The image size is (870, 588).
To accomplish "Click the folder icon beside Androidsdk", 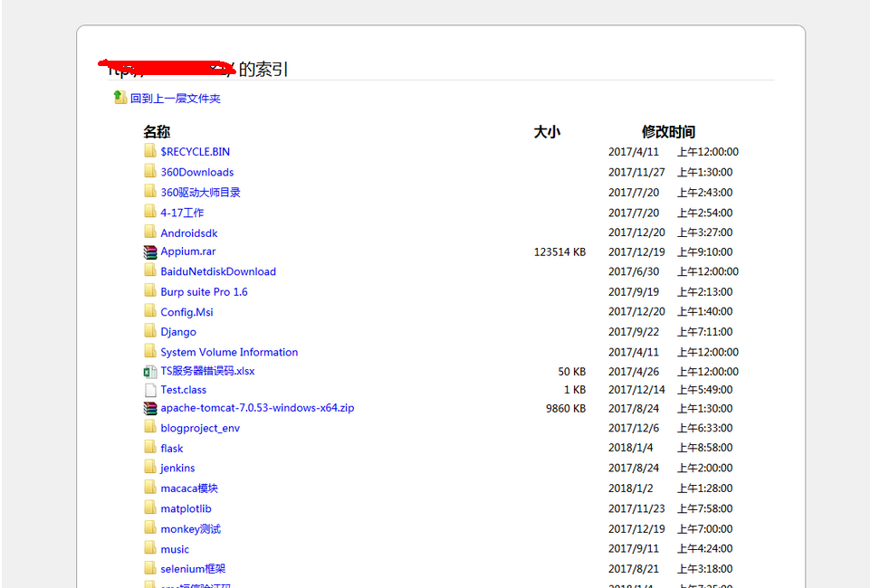I will (149, 232).
